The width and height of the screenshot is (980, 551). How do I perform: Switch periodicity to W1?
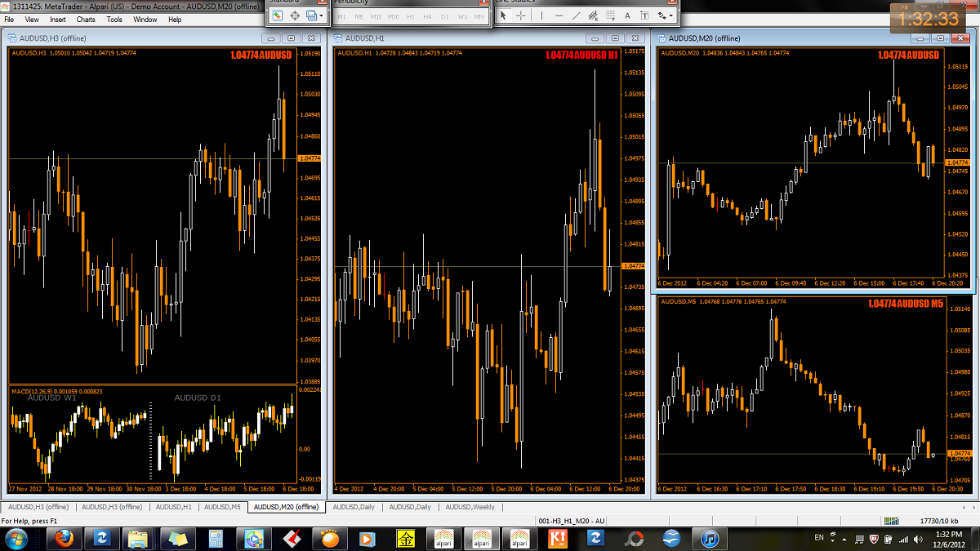coord(462,16)
